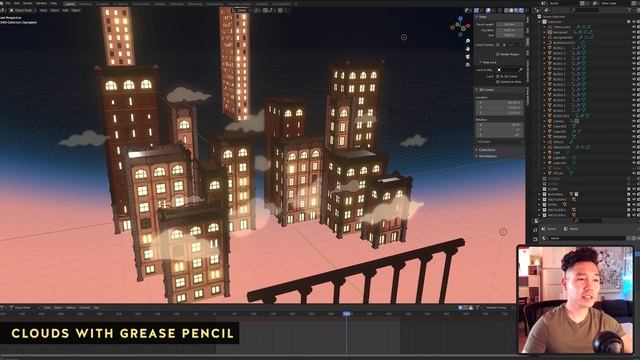
Task: Toggle viewport gizmos display button
Action: coord(476,10)
